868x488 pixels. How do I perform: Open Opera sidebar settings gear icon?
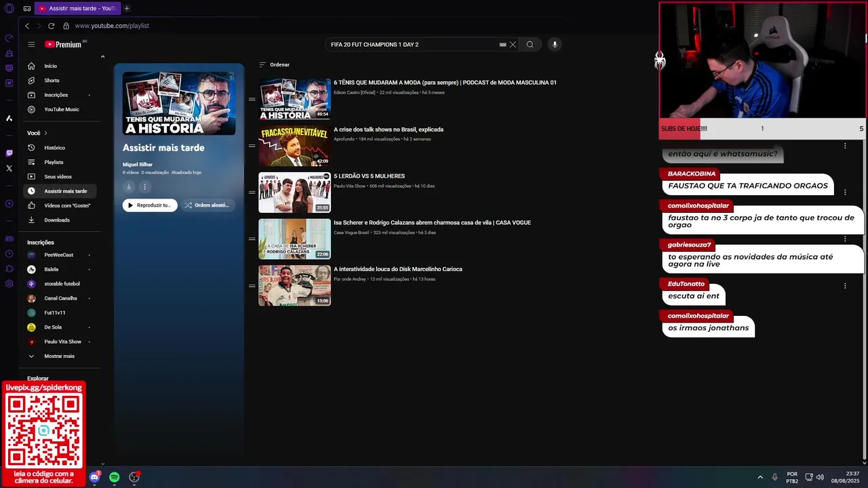click(9, 283)
